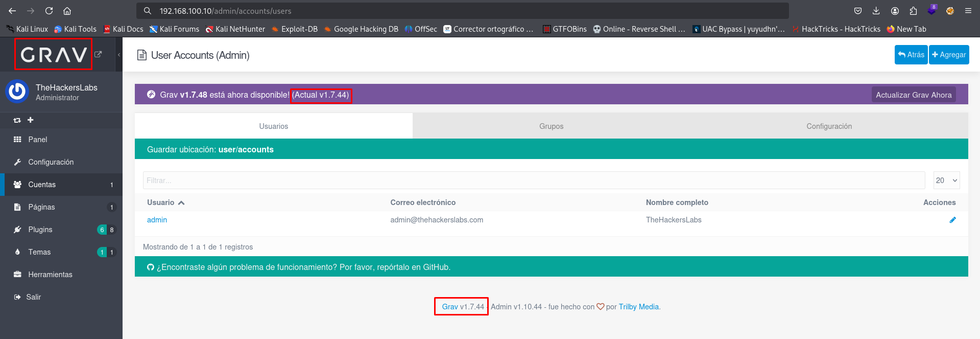Collapse the sidebar using the small chevron
The width and height of the screenshot is (980, 339).
[x=119, y=55]
